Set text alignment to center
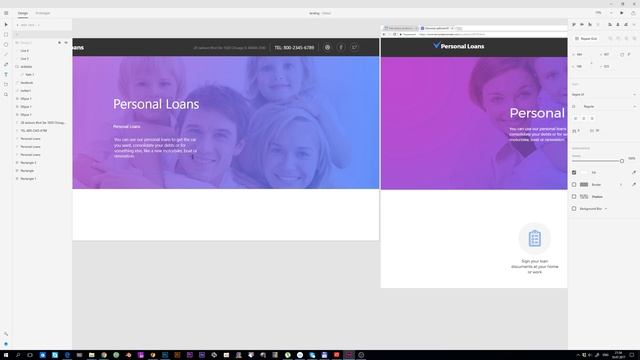The height and width of the screenshot is (360, 640). pos(584,118)
